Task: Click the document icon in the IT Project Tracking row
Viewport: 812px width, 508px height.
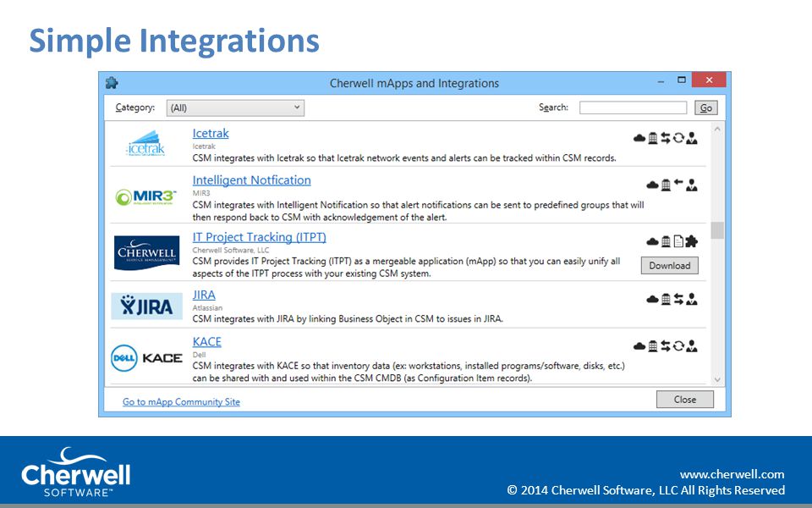Action: pyautogui.click(x=678, y=241)
